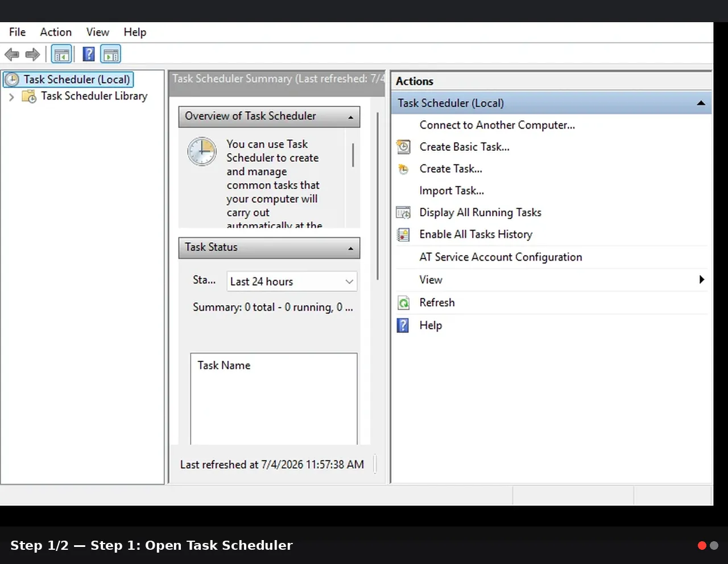Click the Help icon in Actions pane

pyautogui.click(x=403, y=326)
